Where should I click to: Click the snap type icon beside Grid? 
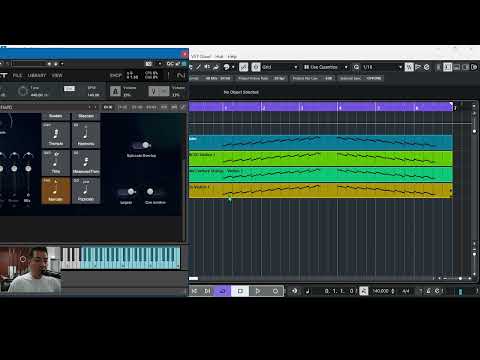pos(256,67)
